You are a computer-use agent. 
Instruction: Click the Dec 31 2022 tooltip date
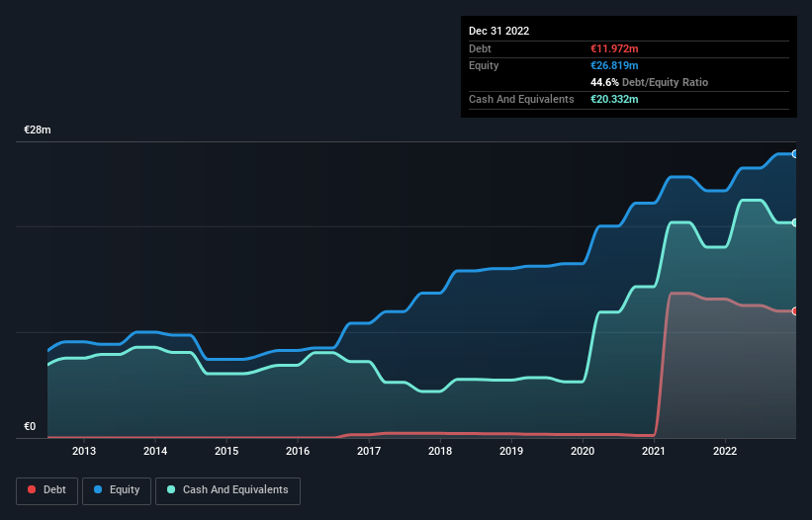point(498,31)
